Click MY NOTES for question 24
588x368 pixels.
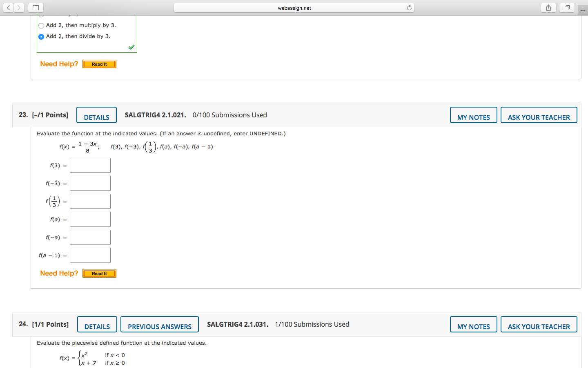[473, 324]
